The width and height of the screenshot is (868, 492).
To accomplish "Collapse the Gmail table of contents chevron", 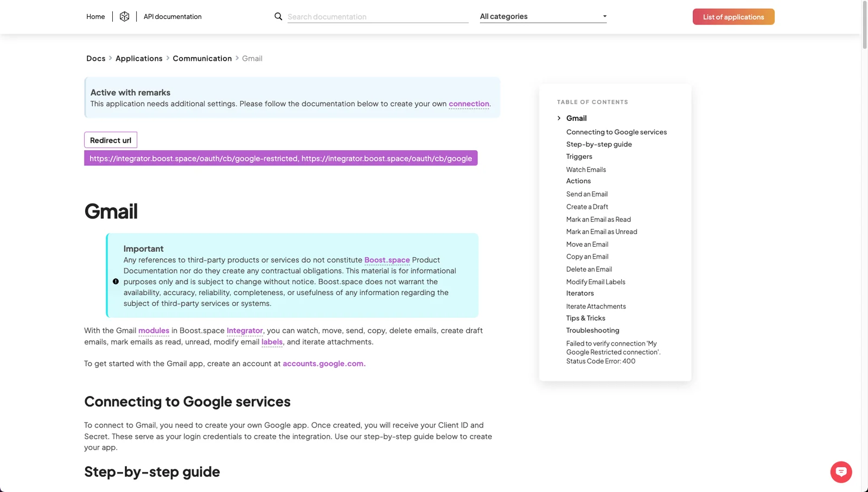I will (559, 118).
